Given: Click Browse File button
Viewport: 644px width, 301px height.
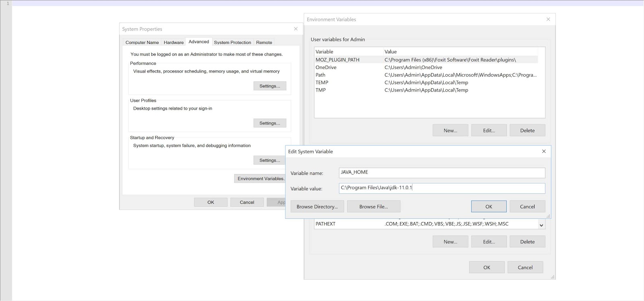Looking at the screenshot, I should 374,206.
